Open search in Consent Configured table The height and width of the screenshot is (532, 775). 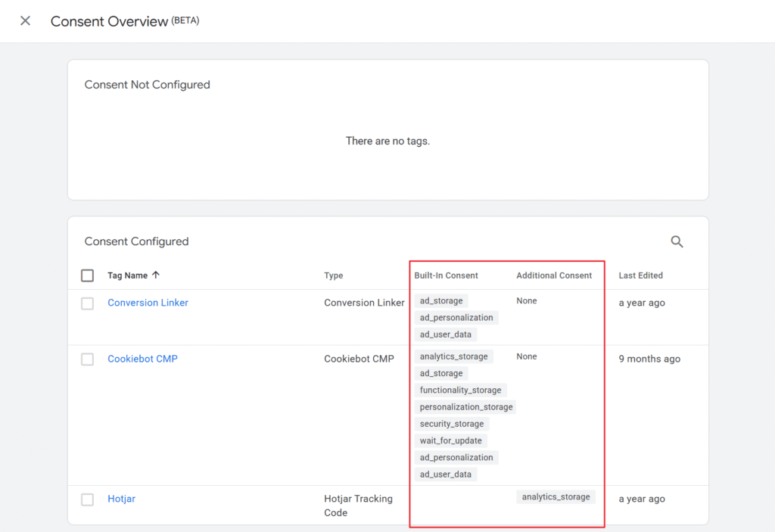677,241
